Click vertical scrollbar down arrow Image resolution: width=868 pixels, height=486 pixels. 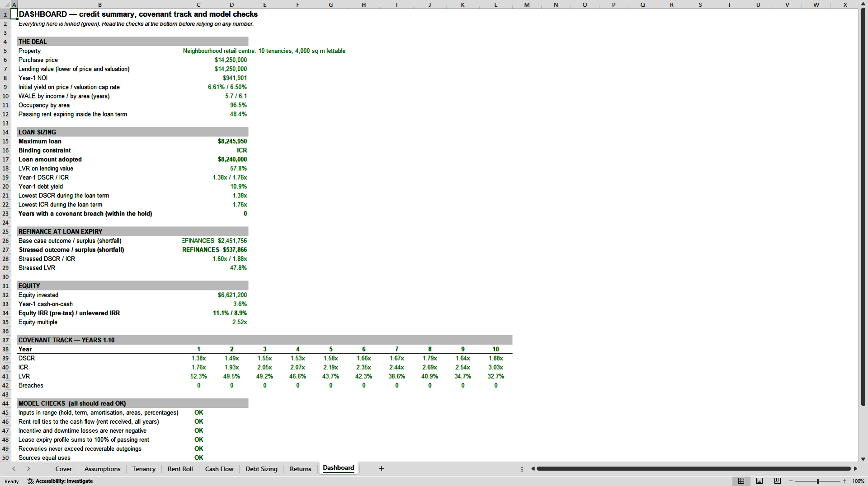click(x=863, y=458)
